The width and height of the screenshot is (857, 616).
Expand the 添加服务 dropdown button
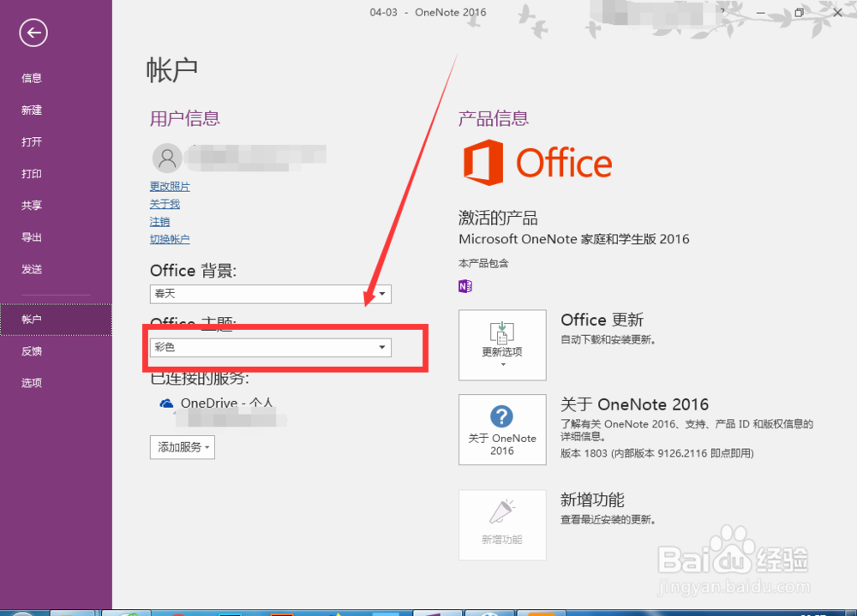click(182, 447)
